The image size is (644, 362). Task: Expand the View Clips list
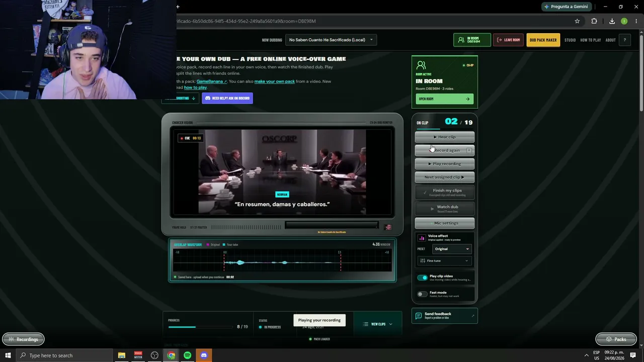coord(378,324)
